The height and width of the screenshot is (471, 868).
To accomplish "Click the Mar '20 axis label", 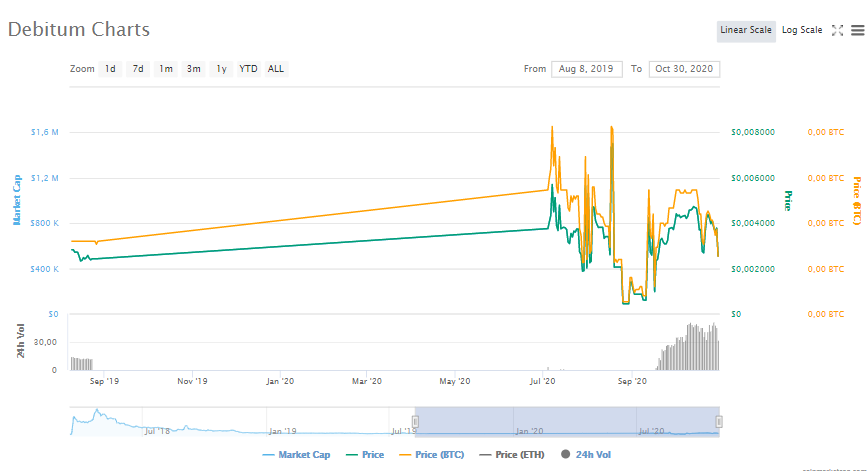I will 367,381.
